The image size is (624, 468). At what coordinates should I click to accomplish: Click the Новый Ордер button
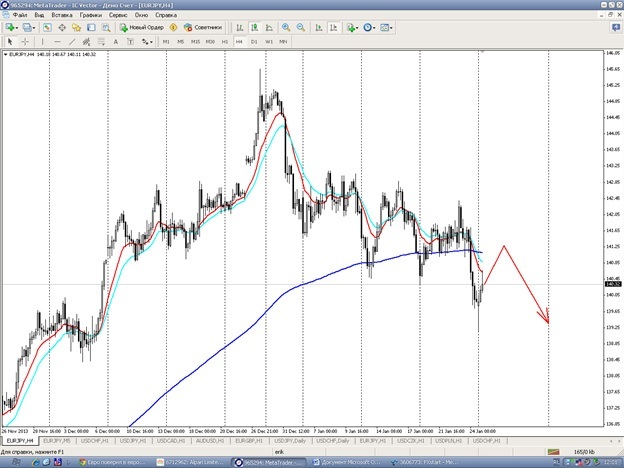(x=136, y=28)
